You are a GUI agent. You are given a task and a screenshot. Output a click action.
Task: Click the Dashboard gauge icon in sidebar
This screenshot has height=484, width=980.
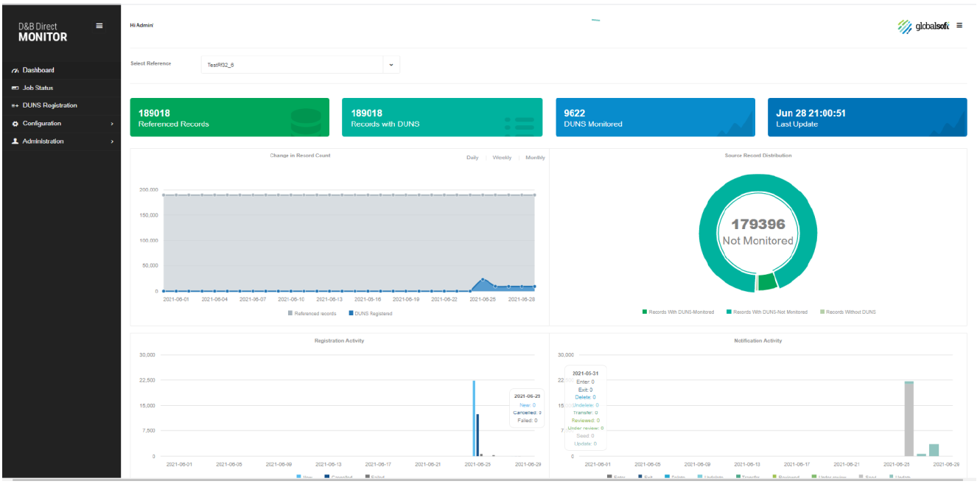click(x=15, y=70)
